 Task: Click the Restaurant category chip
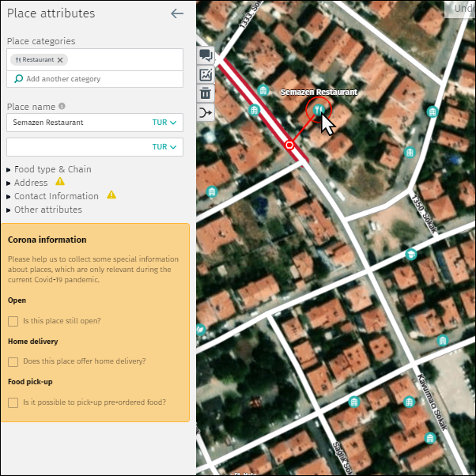(x=39, y=60)
